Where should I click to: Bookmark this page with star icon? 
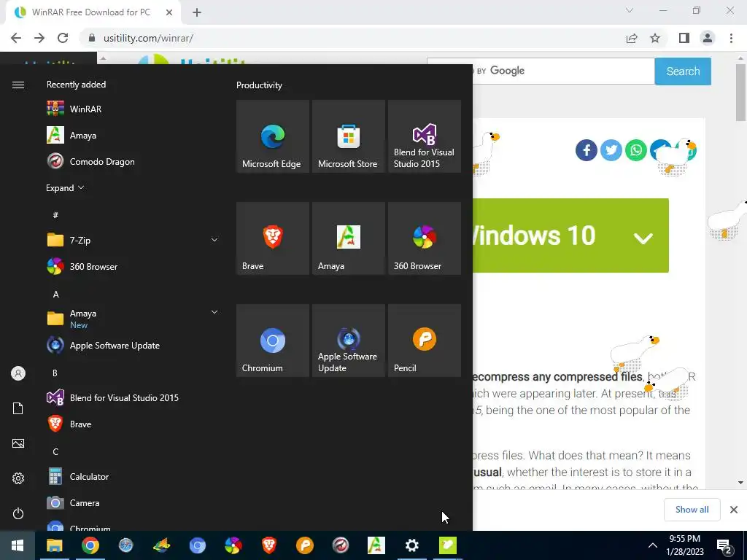coord(655,38)
